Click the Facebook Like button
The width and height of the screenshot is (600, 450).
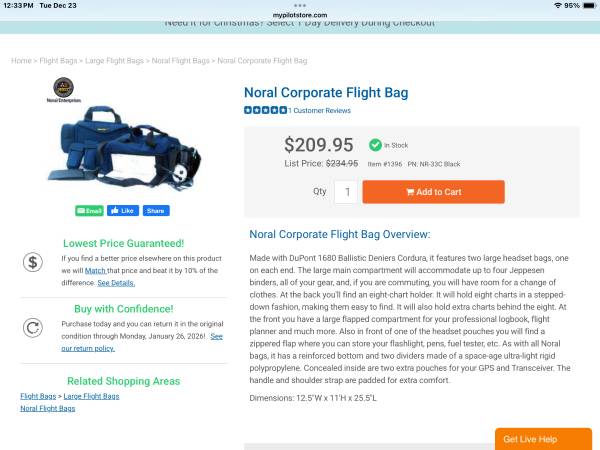point(122,211)
